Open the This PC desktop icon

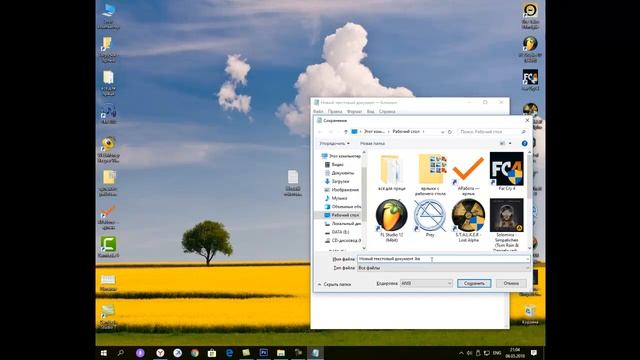(x=108, y=16)
